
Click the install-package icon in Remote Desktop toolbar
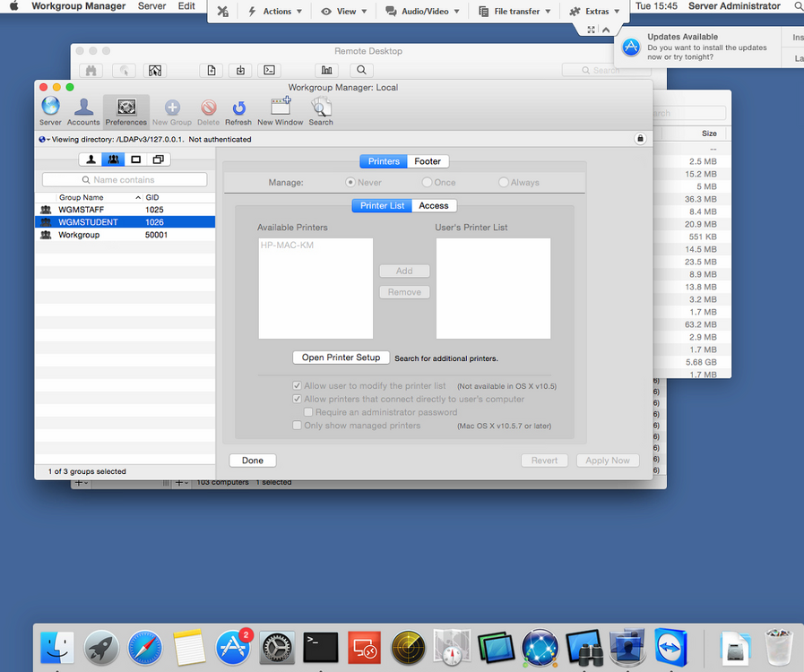click(240, 70)
